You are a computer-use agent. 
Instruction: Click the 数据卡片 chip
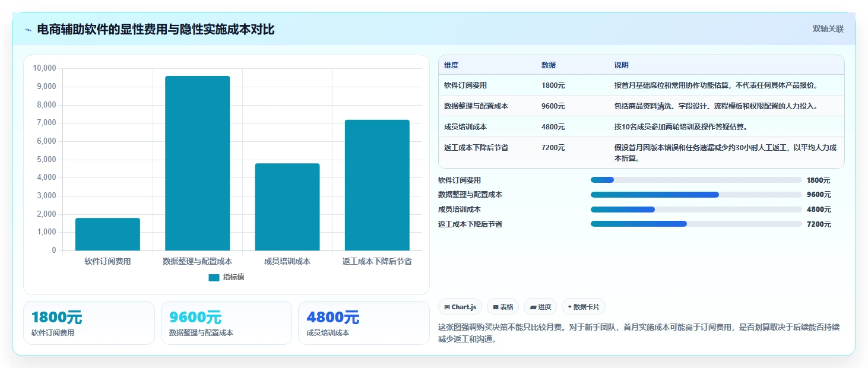click(x=584, y=307)
